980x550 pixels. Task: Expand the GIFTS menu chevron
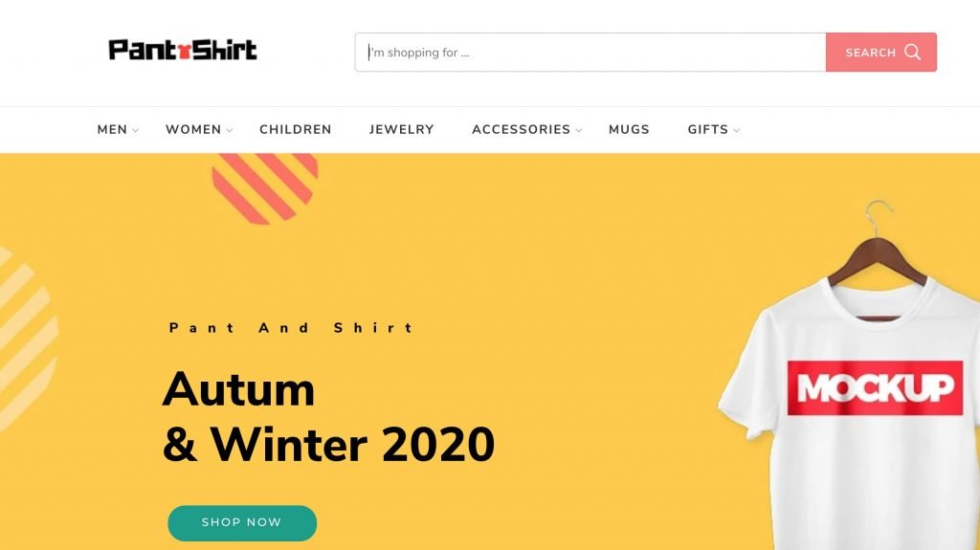click(736, 130)
